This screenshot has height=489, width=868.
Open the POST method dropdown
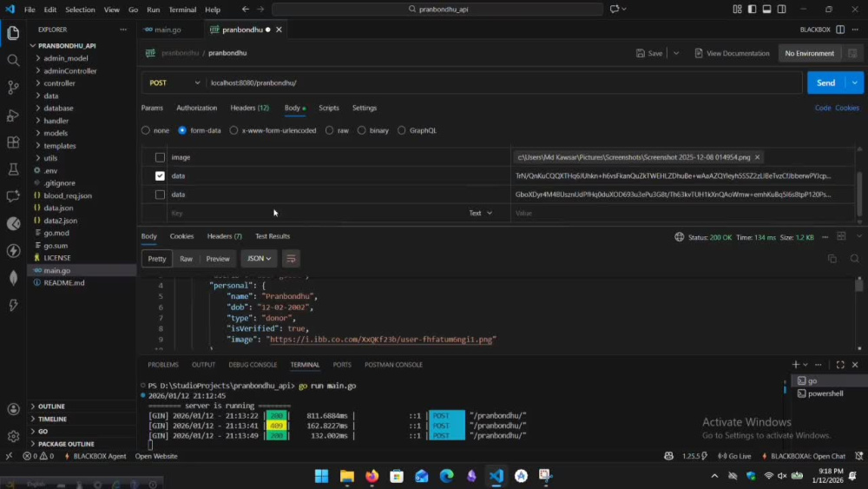[174, 83]
